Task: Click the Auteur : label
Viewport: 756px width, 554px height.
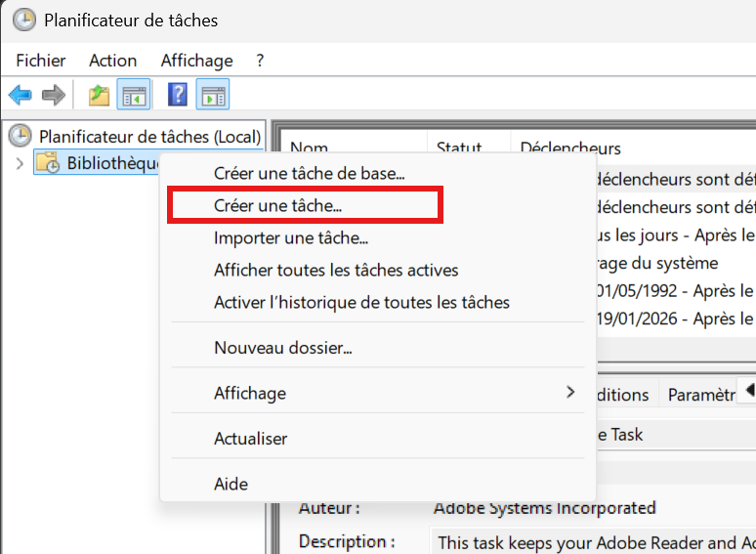Action: point(329,508)
